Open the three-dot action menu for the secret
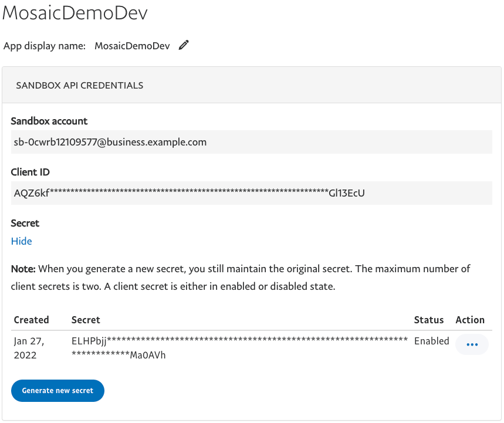 point(472,345)
